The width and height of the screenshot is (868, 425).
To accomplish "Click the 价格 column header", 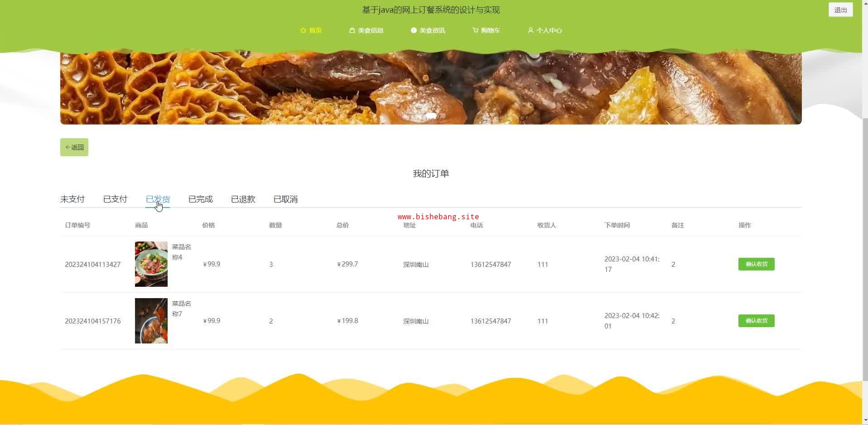I will 208,225.
